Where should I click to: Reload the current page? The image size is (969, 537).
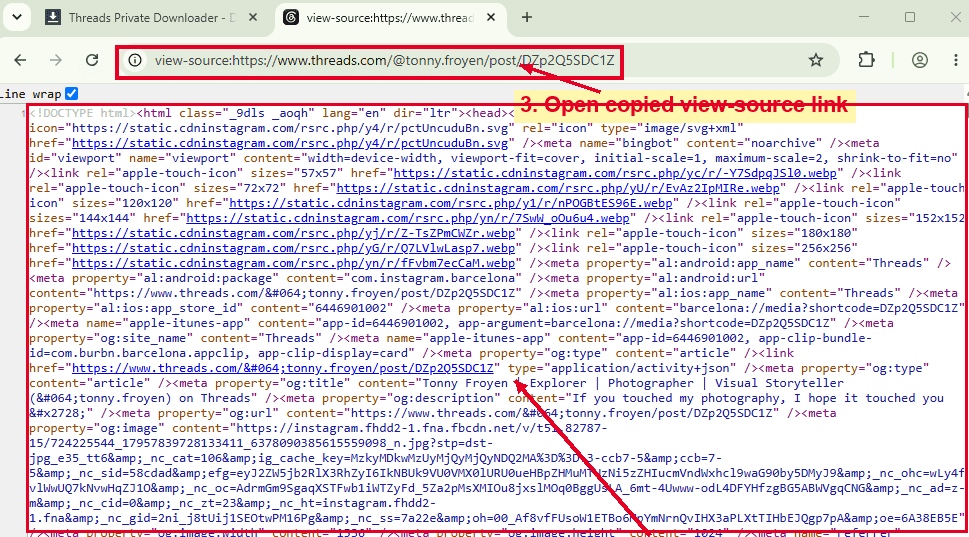click(92, 60)
